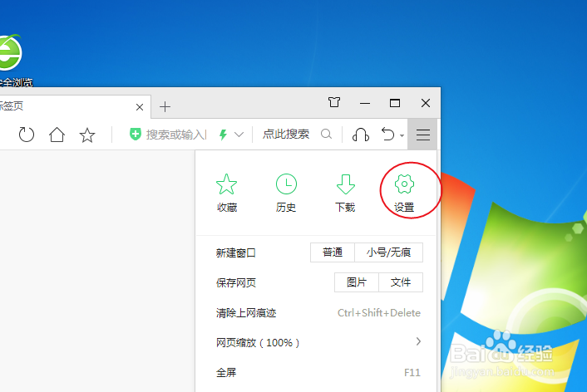Open the skin shirt icon in title bar
Screen dimensions: 587x392
coord(334,102)
